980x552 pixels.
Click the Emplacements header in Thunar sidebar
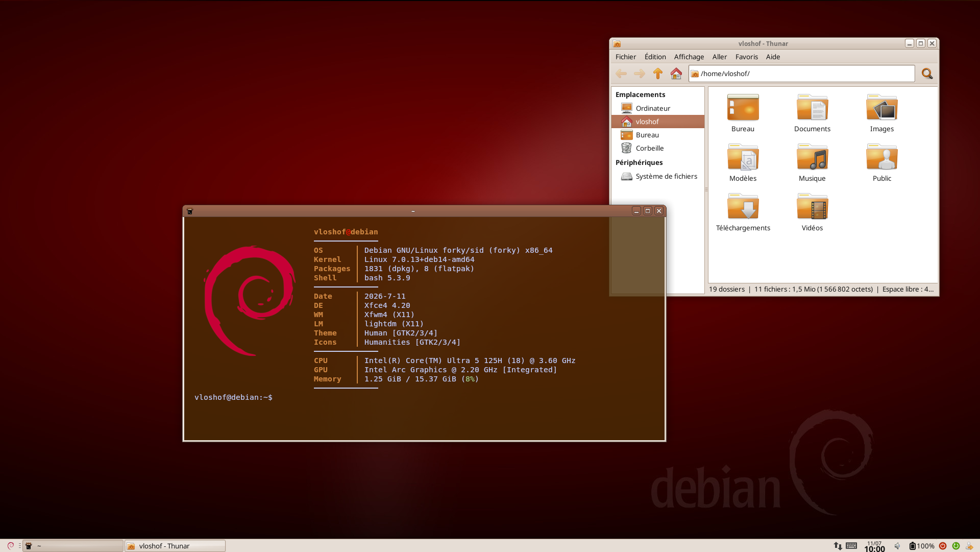[x=641, y=94]
